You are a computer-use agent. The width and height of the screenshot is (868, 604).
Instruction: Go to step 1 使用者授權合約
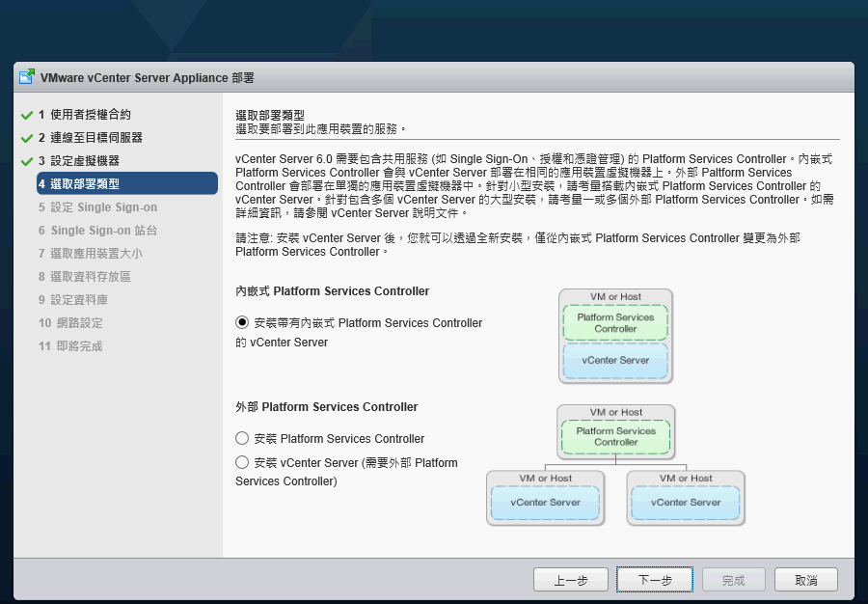pyautogui.click(x=85, y=115)
